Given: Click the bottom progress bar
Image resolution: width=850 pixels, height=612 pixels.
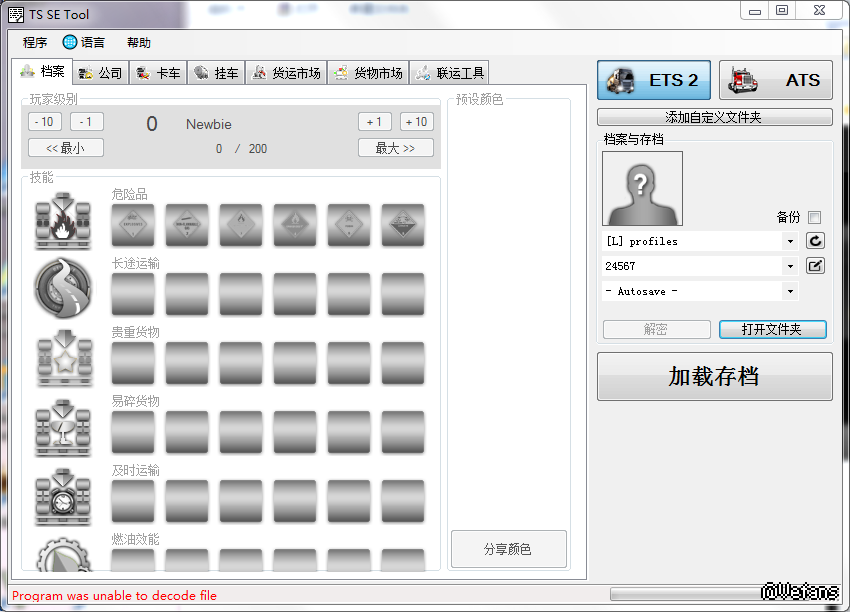Looking at the screenshot, I should 724,594.
